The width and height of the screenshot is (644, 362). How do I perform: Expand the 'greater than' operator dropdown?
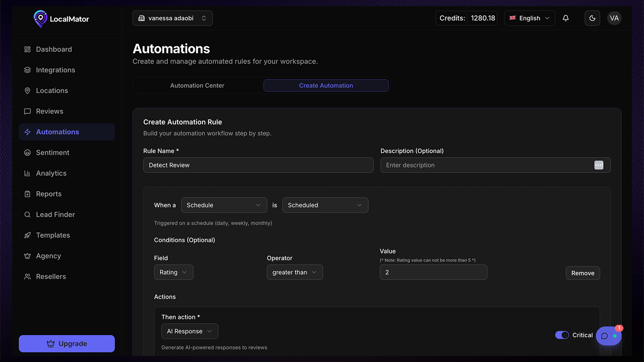(295, 272)
